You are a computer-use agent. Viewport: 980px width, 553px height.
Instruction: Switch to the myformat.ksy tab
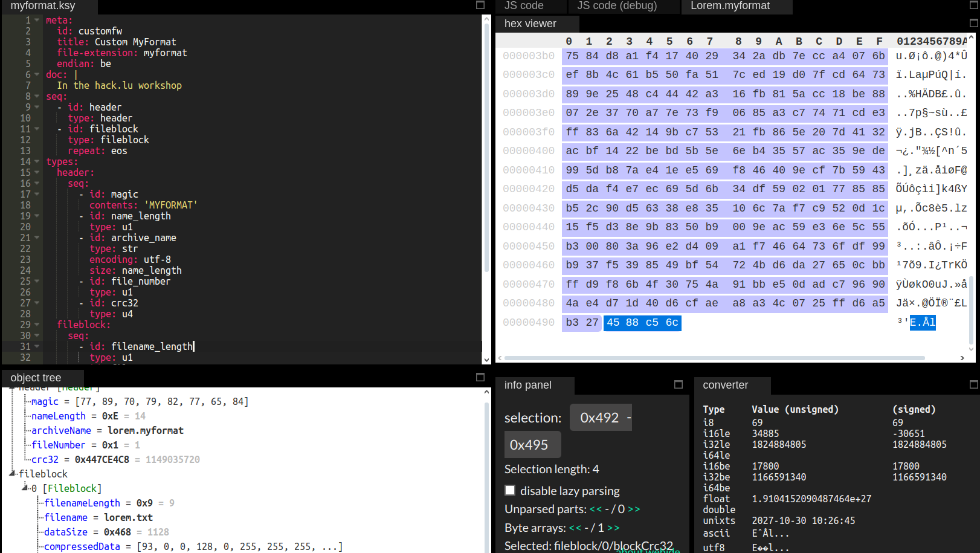click(x=43, y=6)
